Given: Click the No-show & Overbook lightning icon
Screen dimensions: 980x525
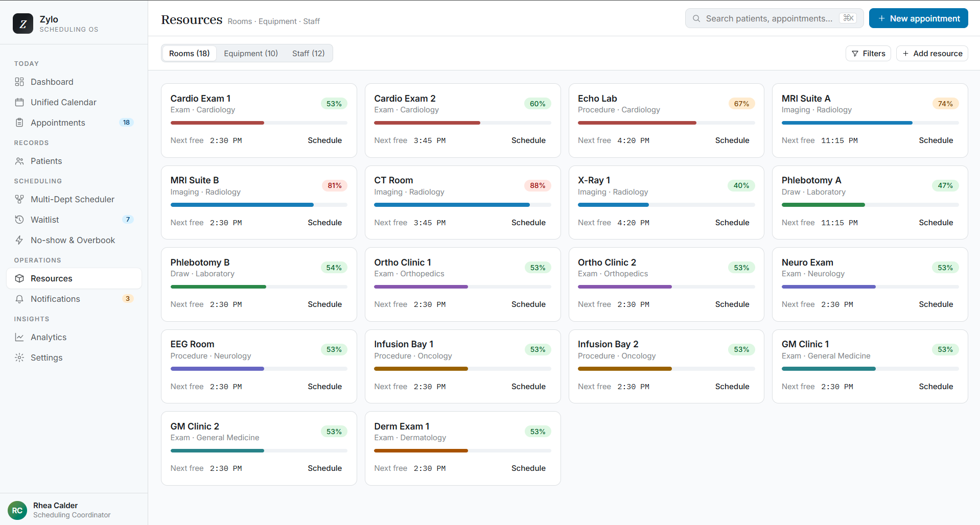Looking at the screenshot, I should click(x=19, y=240).
